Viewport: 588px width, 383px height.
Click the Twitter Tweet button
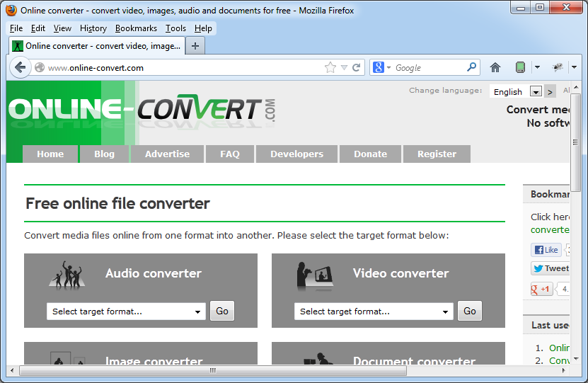pos(550,268)
